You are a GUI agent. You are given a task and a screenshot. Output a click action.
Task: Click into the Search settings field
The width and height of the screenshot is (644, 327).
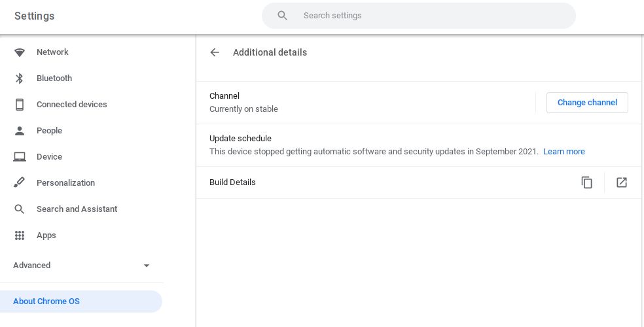(418, 16)
